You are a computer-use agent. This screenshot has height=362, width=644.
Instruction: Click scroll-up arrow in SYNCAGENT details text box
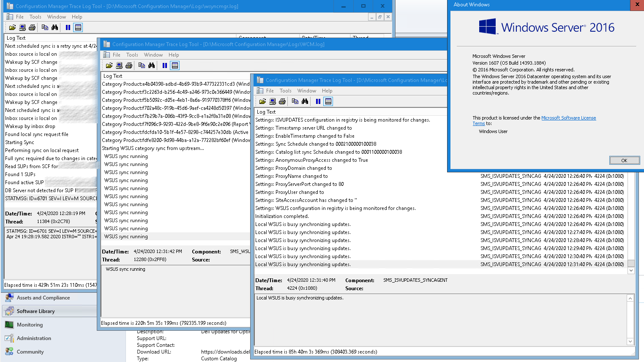click(x=630, y=298)
